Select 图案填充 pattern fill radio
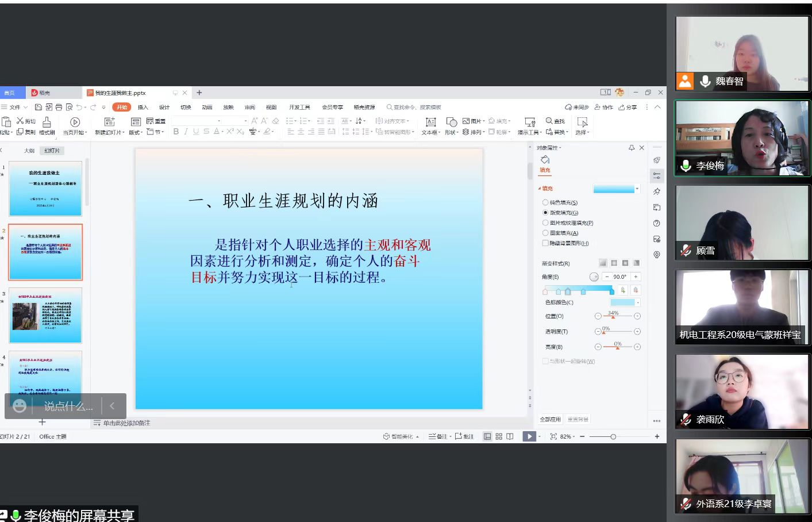This screenshot has width=812, height=522. (545, 233)
